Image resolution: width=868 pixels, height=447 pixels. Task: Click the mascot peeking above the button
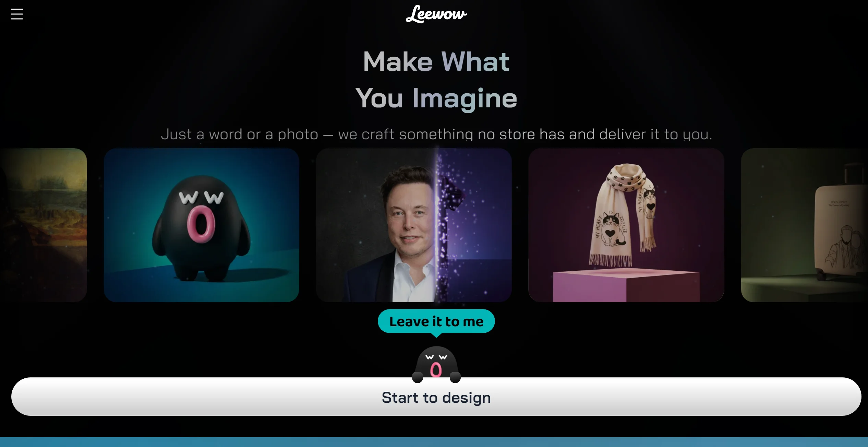tap(436, 364)
